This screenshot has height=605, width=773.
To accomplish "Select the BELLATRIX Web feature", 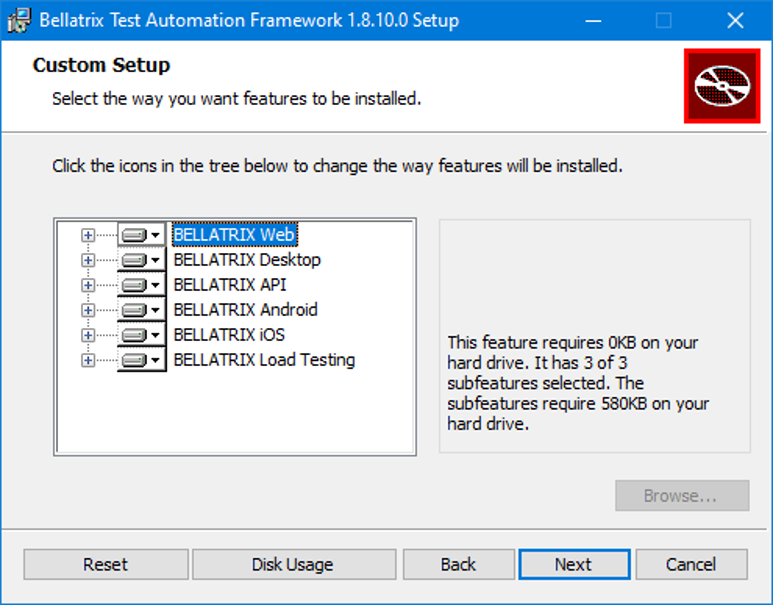I will [x=235, y=235].
